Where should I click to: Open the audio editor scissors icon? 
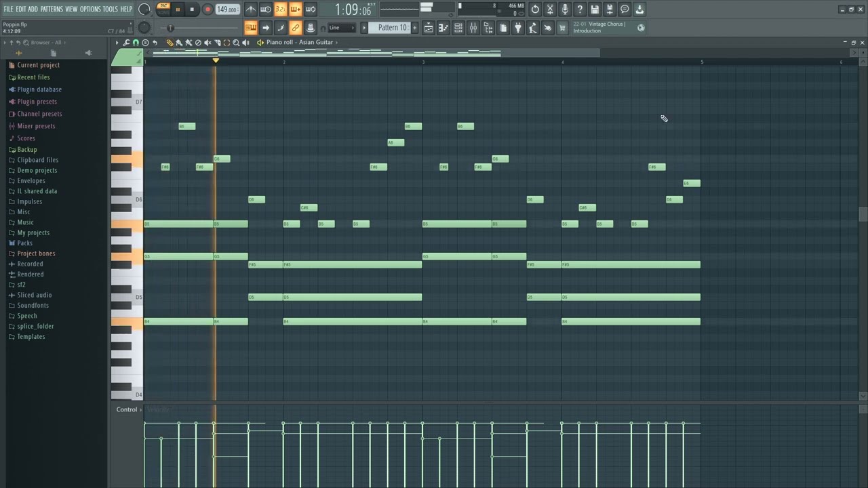[550, 9]
